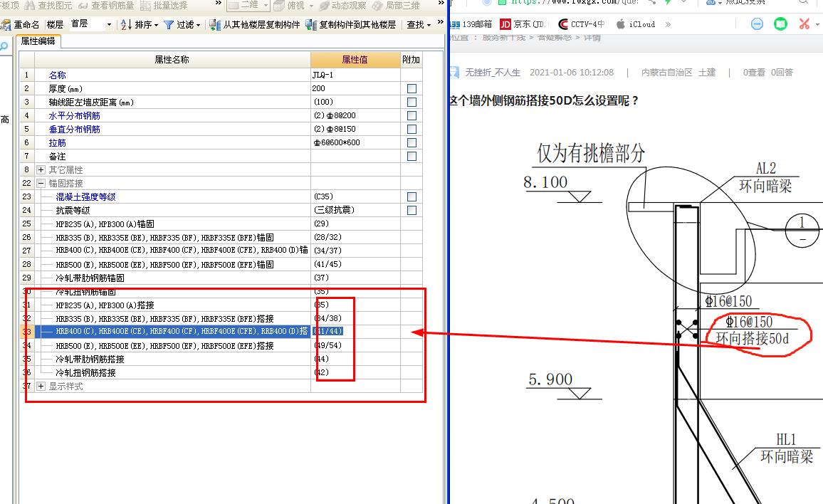Click the 厚度 value 200 cell

pyautogui.click(x=355, y=89)
